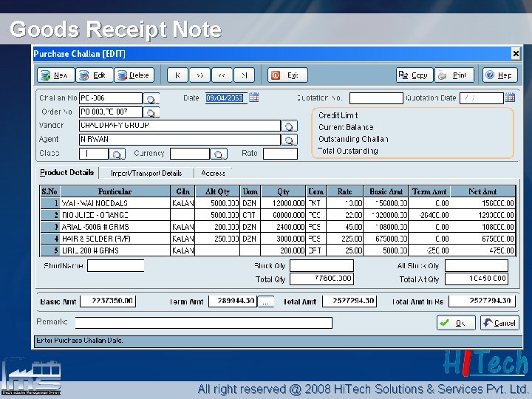Click the Stock Qty field
This screenshot has width=532, height=399.
click(x=321, y=266)
